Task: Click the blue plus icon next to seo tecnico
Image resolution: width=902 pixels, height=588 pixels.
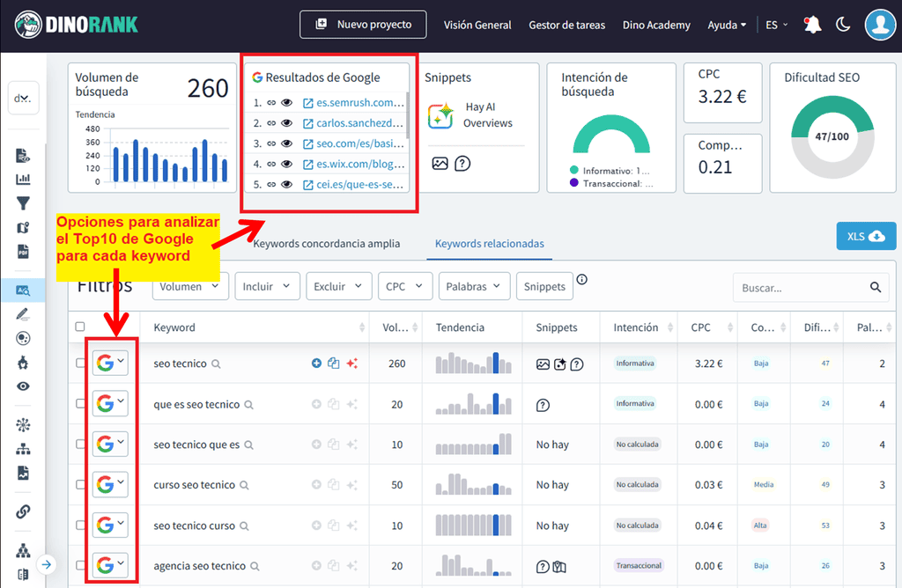Action: point(316,363)
